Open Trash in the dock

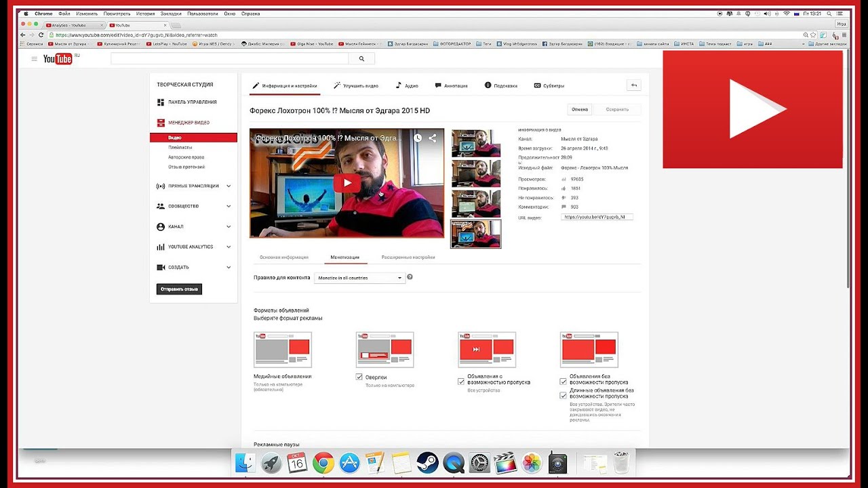(x=620, y=463)
